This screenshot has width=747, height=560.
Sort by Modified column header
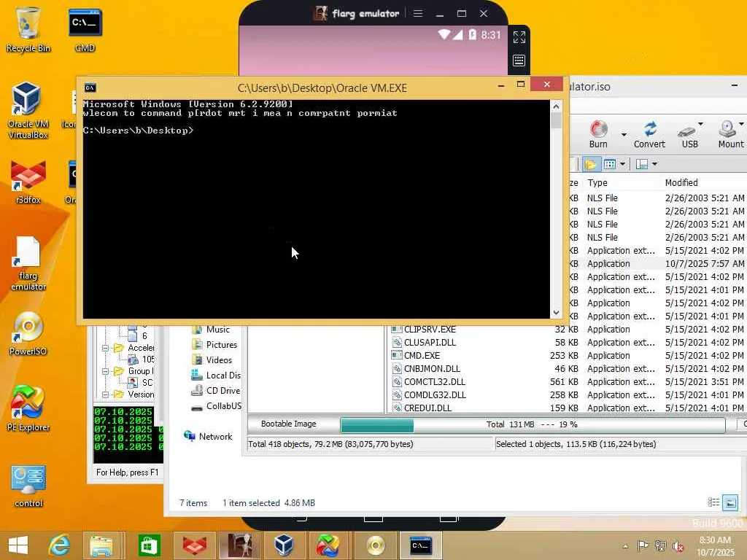pyautogui.click(x=681, y=183)
